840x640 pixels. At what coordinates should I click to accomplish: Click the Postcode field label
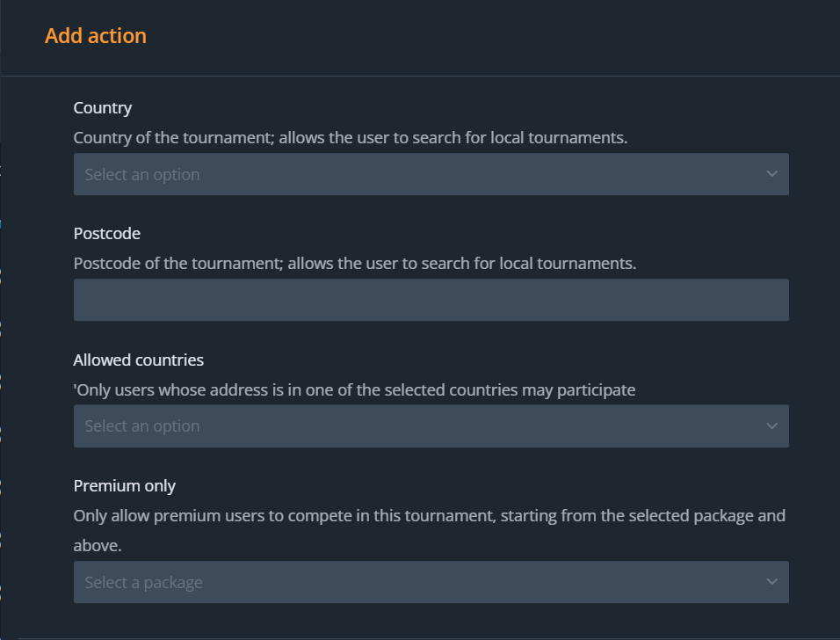coord(107,234)
